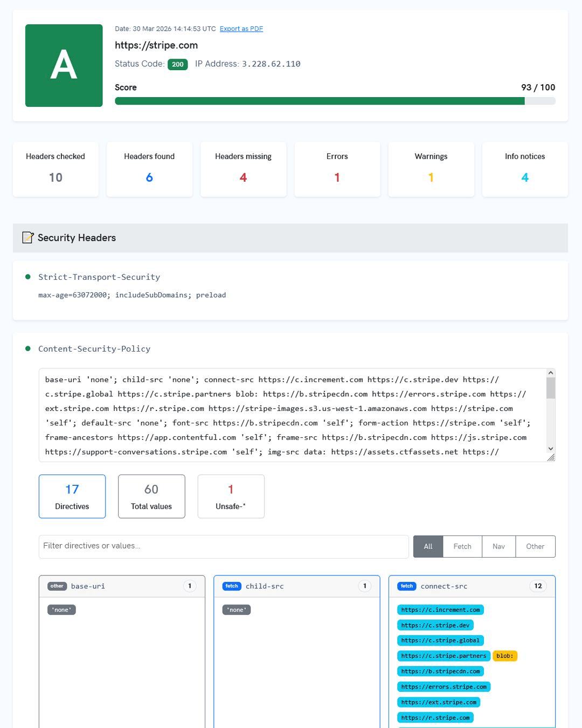Click the CSP textarea scroll down arrow
582x728 pixels.
[550, 449]
